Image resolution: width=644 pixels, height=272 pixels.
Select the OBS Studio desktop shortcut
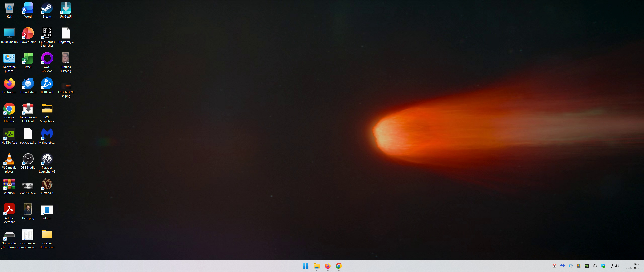click(x=28, y=161)
